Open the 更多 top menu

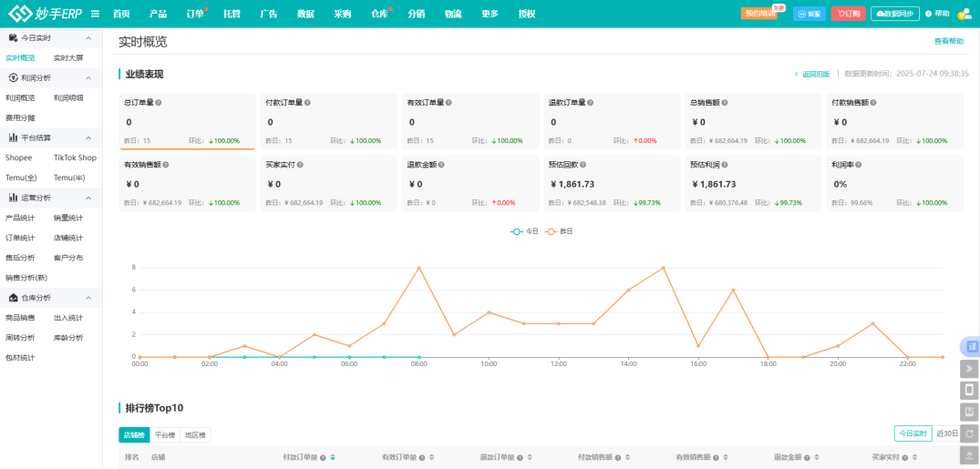click(490, 14)
